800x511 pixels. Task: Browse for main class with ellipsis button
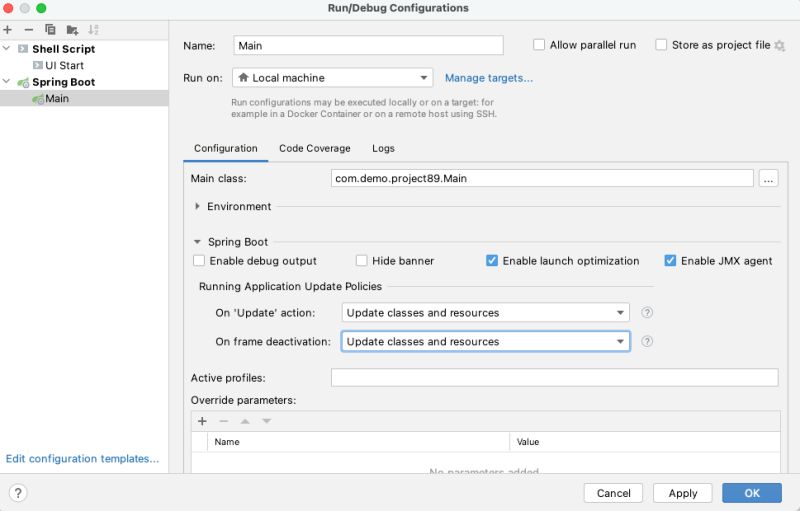tap(768, 178)
